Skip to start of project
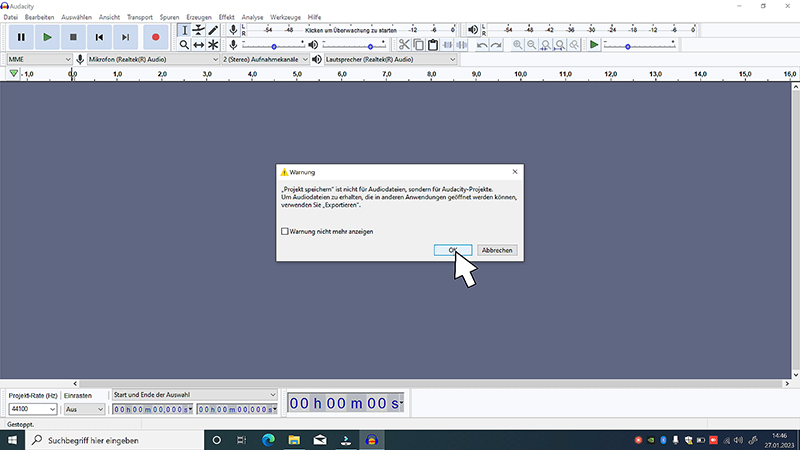 pos(99,37)
